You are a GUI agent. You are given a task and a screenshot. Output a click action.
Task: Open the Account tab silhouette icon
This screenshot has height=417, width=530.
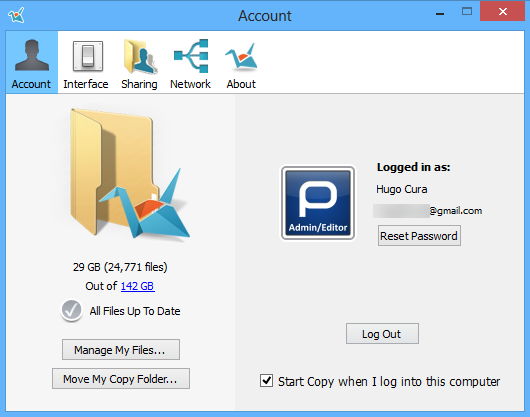[x=31, y=55]
